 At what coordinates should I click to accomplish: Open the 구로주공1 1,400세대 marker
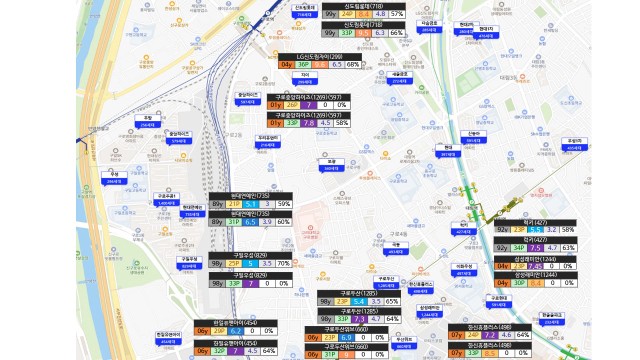(166, 199)
